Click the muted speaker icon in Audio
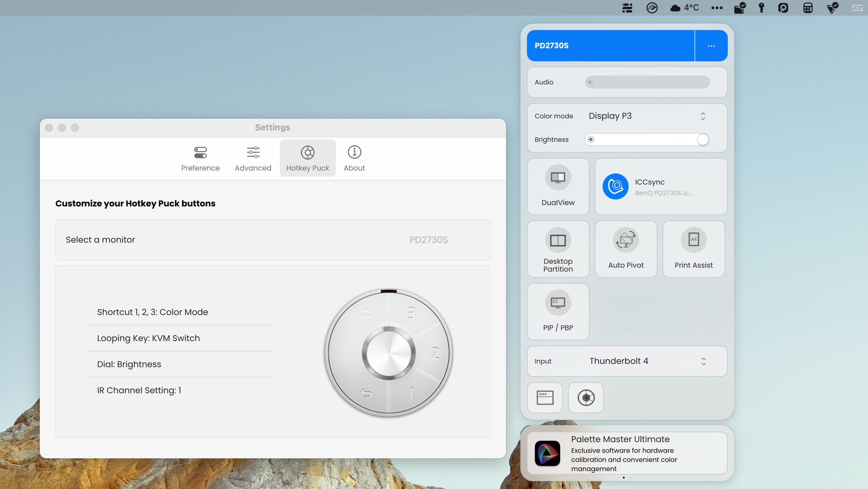This screenshot has width=868, height=489. 590,82
